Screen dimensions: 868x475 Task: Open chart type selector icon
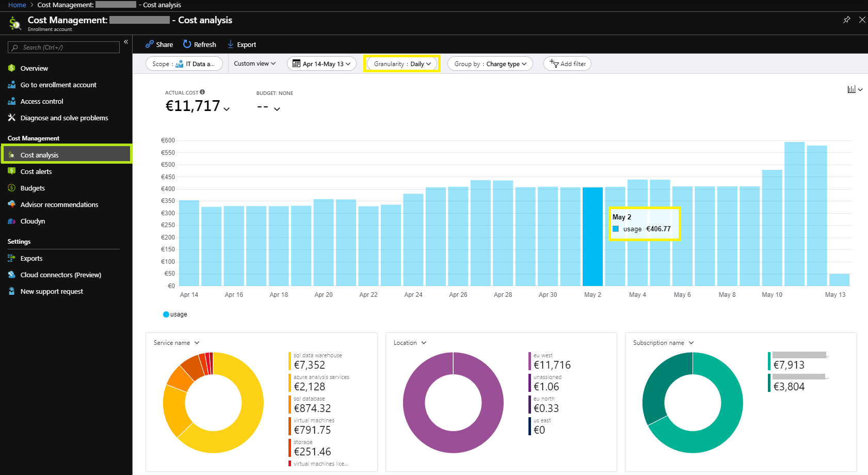click(x=855, y=89)
